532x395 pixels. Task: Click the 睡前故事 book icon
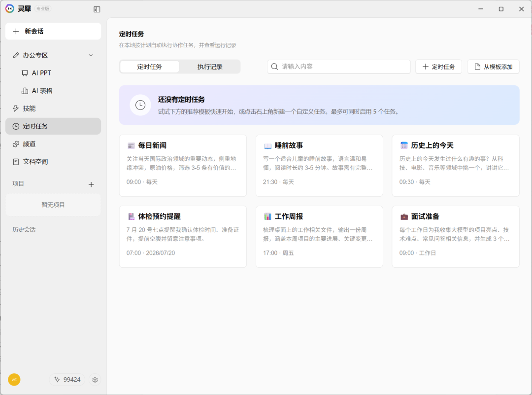[x=267, y=146]
